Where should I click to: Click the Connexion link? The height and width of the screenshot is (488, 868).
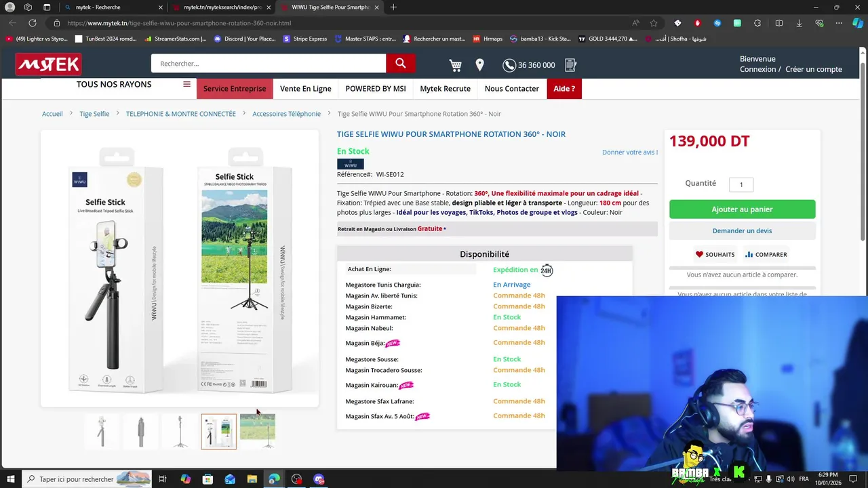click(757, 69)
